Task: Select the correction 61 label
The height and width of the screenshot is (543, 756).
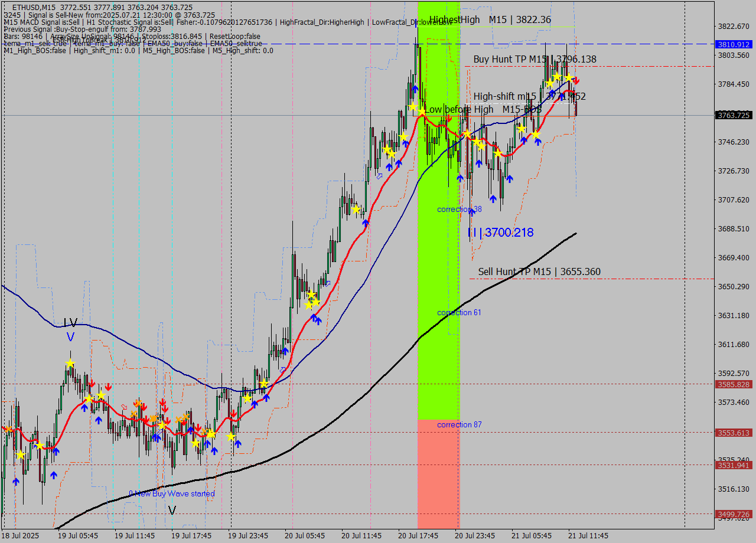Action: [459, 312]
